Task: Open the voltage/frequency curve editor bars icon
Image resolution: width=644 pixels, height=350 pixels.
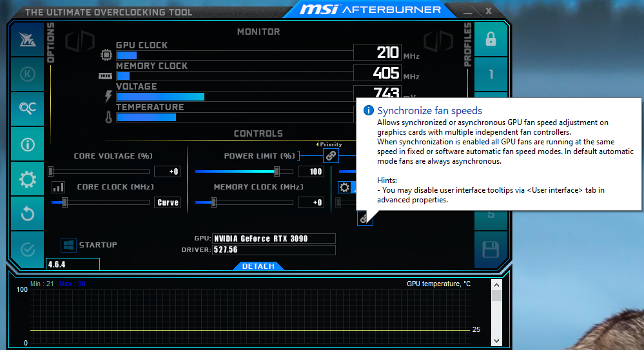Action: click(58, 188)
